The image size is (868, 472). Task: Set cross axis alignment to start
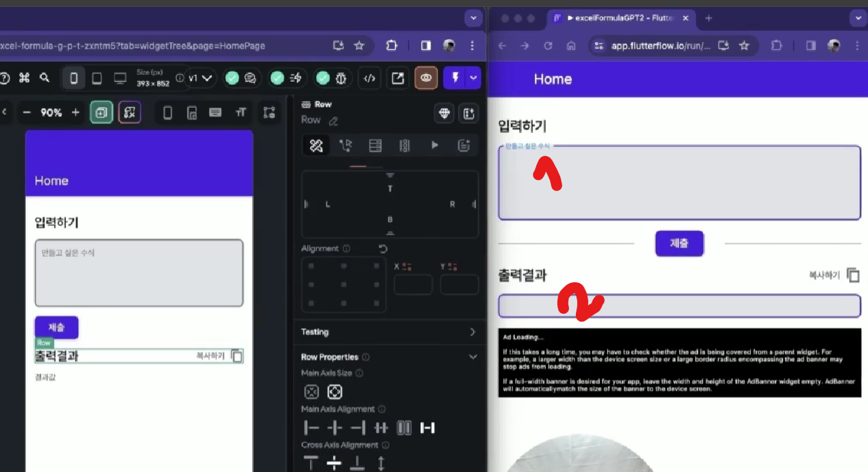pyautogui.click(x=311, y=464)
